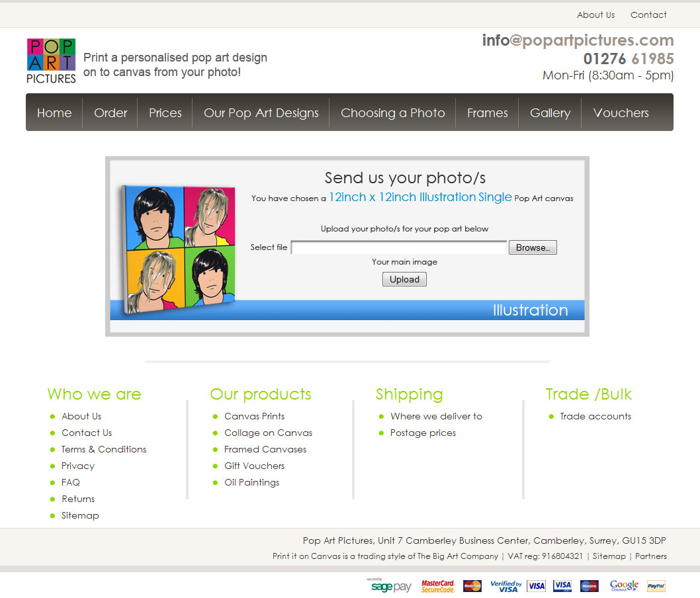Open the Terms & Conditions footer link

[104, 449]
